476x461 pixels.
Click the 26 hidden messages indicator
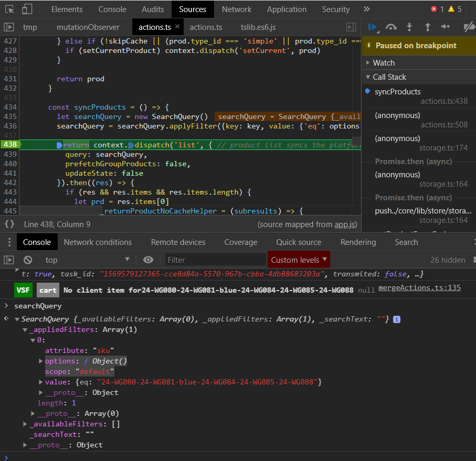point(448,260)
